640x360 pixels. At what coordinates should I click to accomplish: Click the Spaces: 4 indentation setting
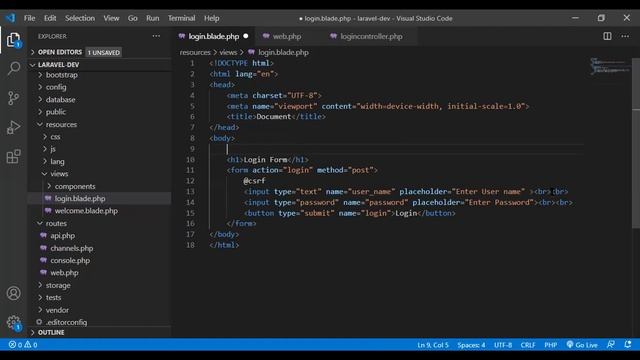tap(471, 345)
